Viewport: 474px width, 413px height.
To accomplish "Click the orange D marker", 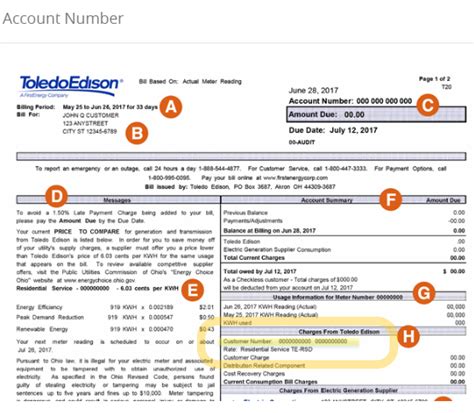I will tap(56, 196).
